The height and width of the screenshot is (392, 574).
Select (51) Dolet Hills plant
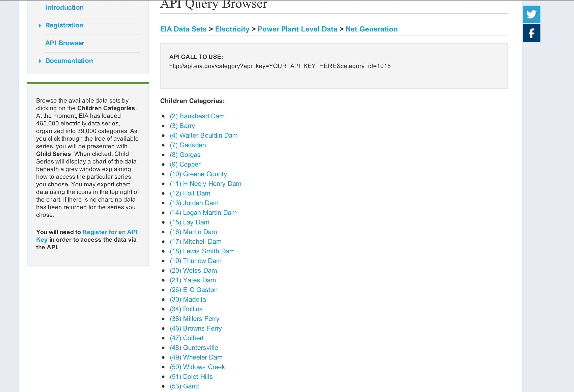191,377
